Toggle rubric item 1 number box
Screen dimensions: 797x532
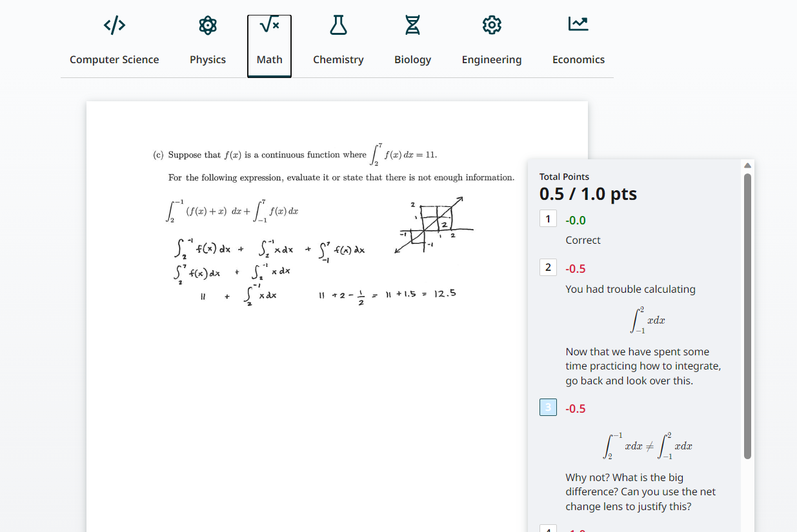click(548, 219)
